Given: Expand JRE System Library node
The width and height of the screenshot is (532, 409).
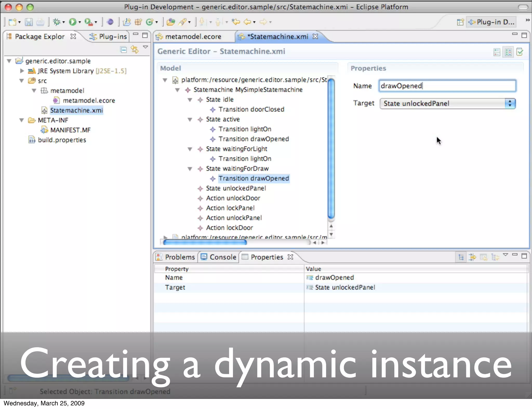Looking at the screenshot, I should point(22,71).
